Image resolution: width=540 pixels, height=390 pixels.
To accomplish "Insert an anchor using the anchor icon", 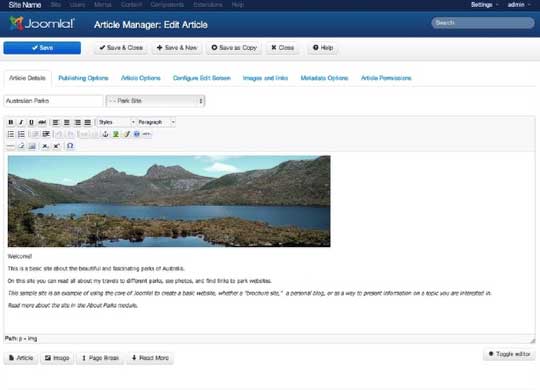I will [x=106, y=134].
